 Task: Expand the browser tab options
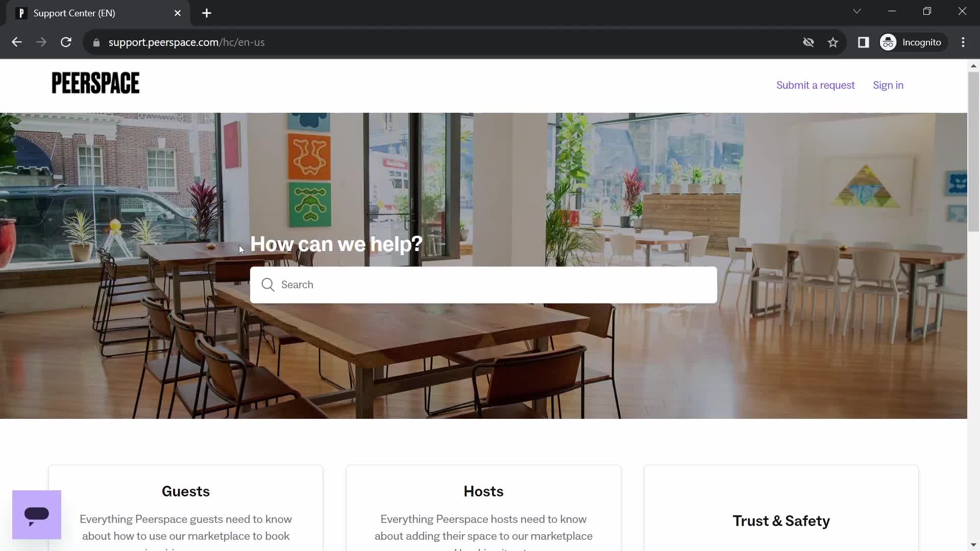click(x=857, y=11)
